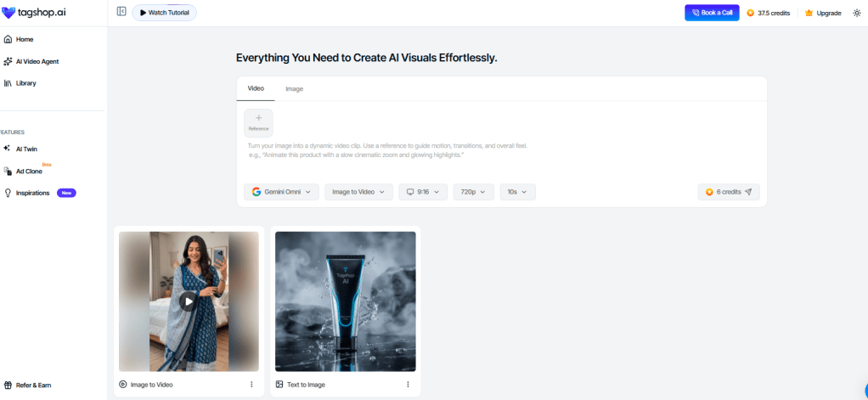Open the 720p resolution dropdown
Viewport: 868px width, 400px height.
(473, 192)
